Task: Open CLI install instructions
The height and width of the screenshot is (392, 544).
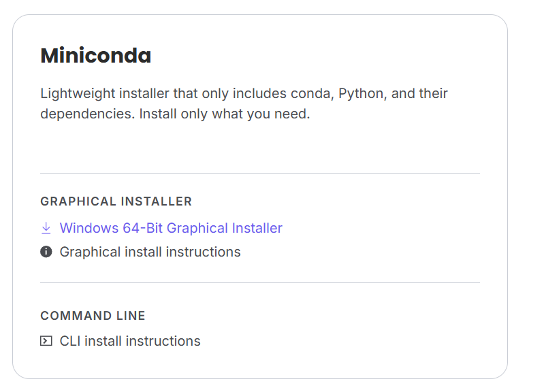Action: 130,342
